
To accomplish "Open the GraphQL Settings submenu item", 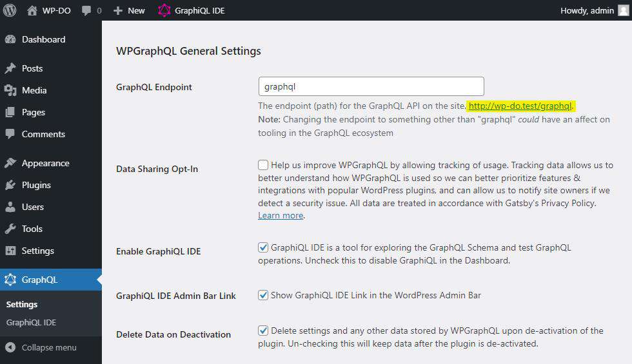I will [x=22, y=304].
